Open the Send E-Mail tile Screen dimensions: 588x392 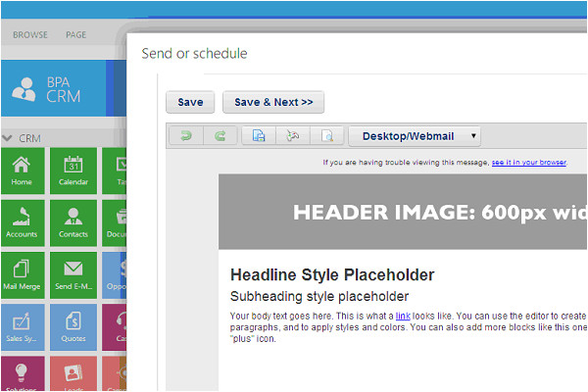click(x=73, y=275)
